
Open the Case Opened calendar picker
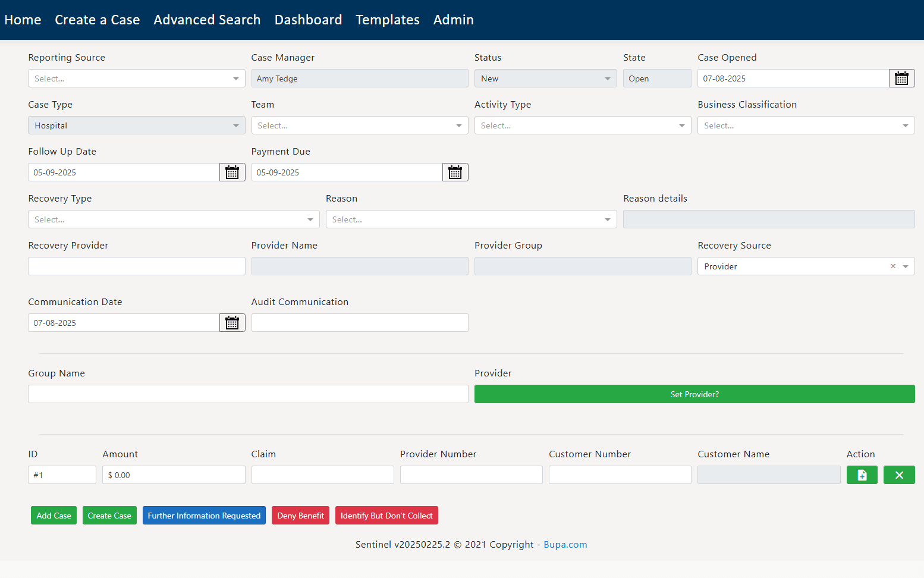click(901, 78)
